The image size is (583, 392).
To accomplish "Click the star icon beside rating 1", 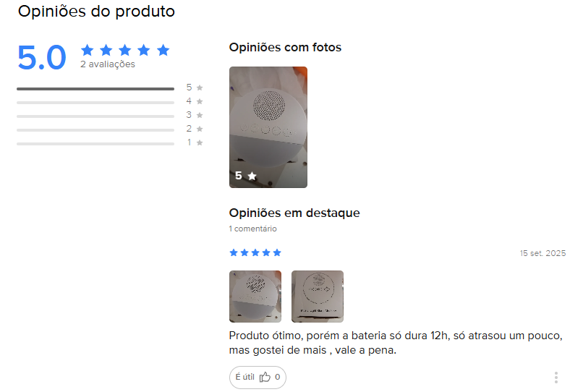I will 200,142.
